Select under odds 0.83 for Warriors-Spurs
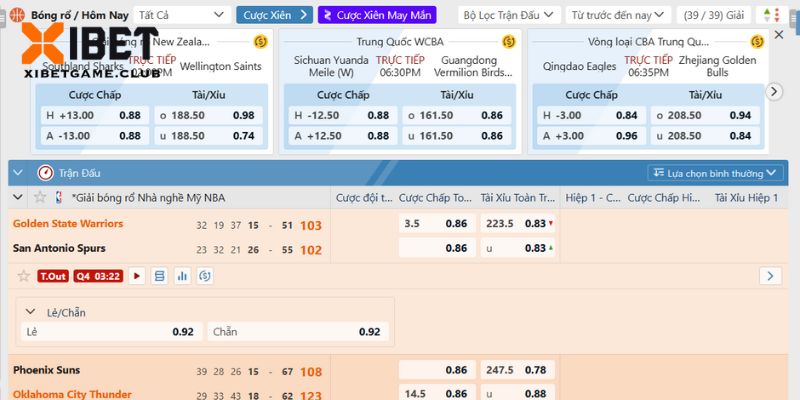This screenshot has height=400, width=800. [517, 247]
